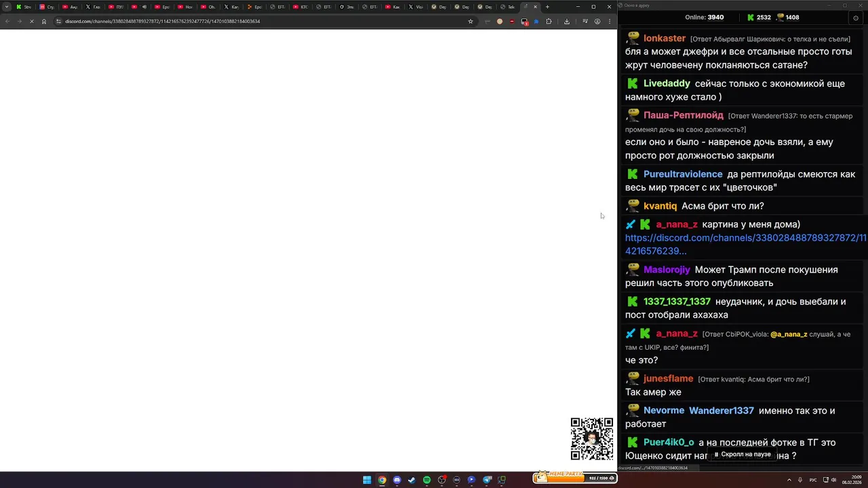The image size is (868, 488).
Task: Stop loading the Discord page
Action: 32,21
